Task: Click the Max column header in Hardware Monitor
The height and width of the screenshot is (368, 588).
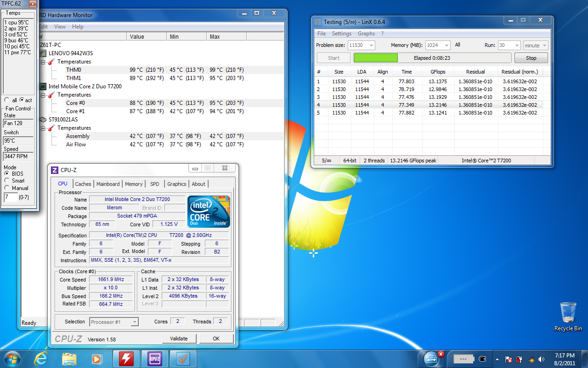Action: 226,37
